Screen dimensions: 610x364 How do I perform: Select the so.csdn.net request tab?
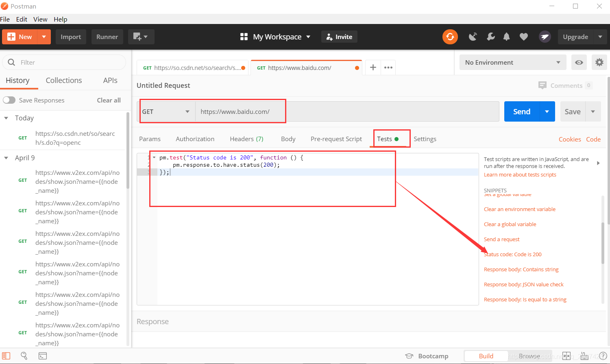tap(192, 68)
